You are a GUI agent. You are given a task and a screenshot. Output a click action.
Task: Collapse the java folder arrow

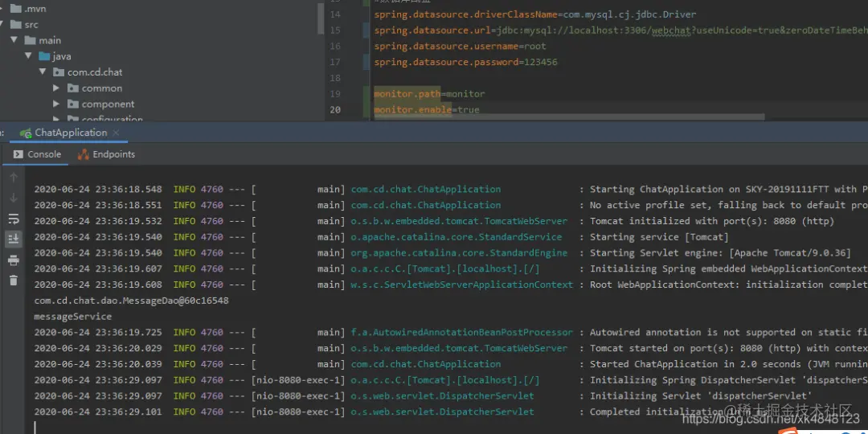pyautogui.click(x=28, y=56)
